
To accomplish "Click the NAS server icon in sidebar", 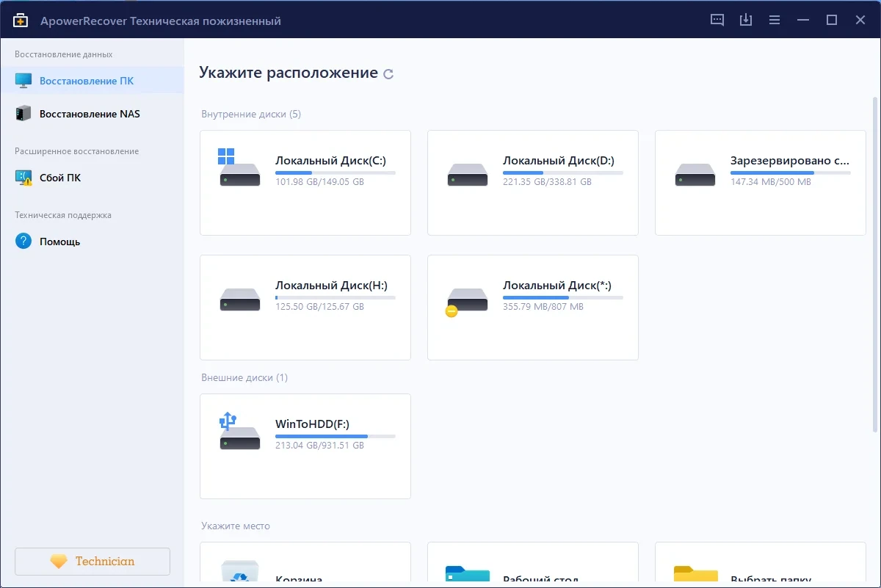I will (x=23, y=114).
